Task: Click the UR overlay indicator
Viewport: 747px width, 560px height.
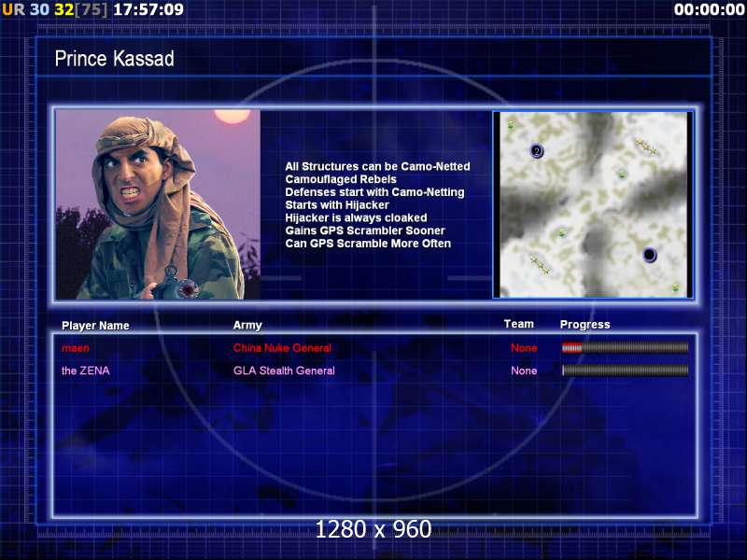Action: coord(13,9)
